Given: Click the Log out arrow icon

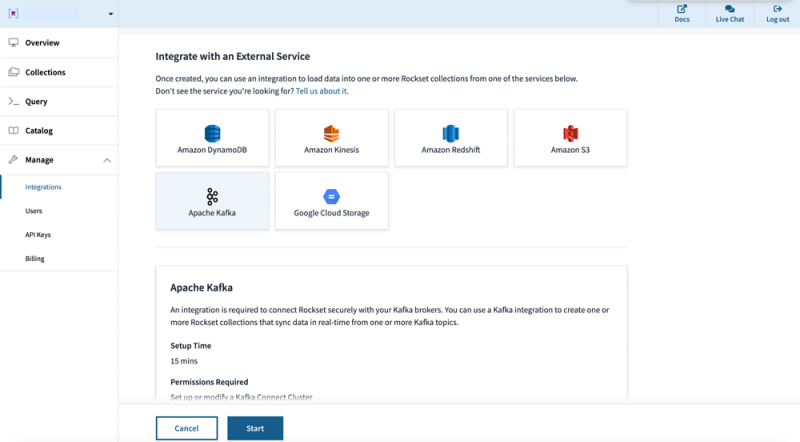Looking at the screenshot, I should [x=778, y=9].
